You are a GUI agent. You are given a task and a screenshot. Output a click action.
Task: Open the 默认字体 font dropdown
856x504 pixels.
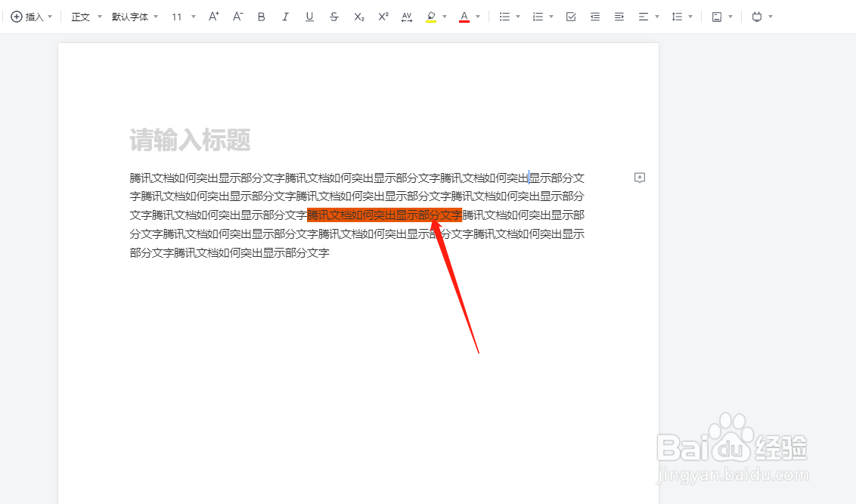pos(135,17)
